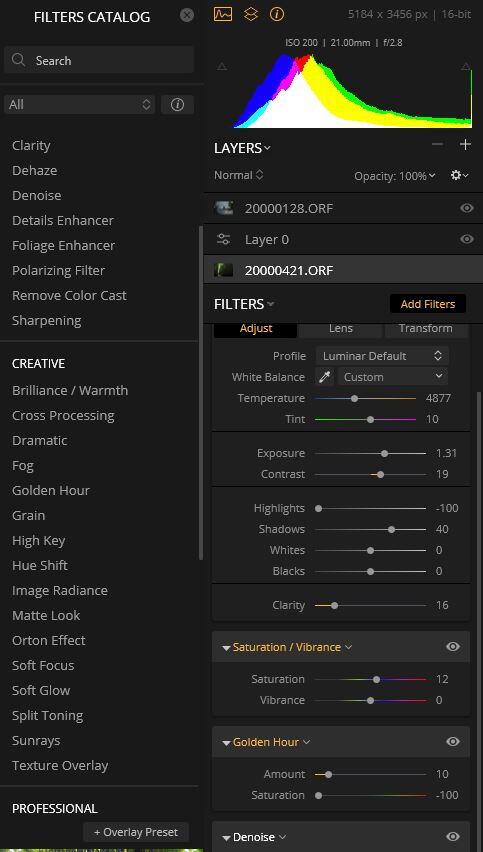
Task: Select Remove Color Cast filter
Action: click(x=69, y=296)
